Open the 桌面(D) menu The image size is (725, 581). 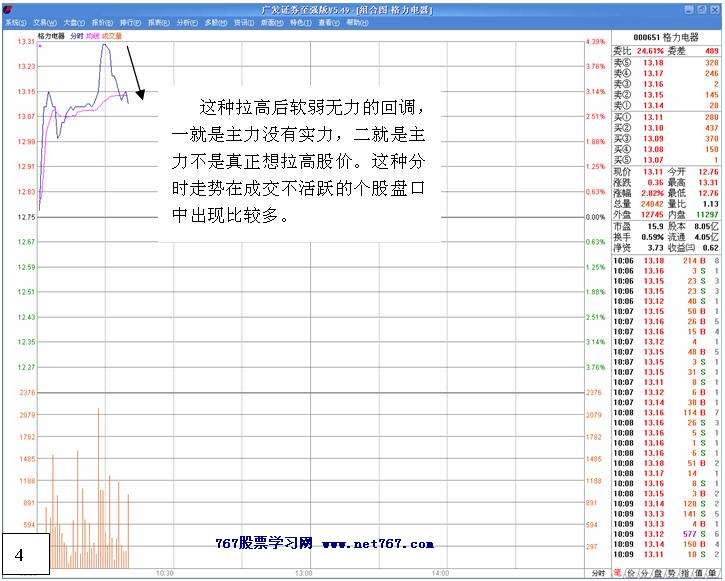tap(272, 23)
